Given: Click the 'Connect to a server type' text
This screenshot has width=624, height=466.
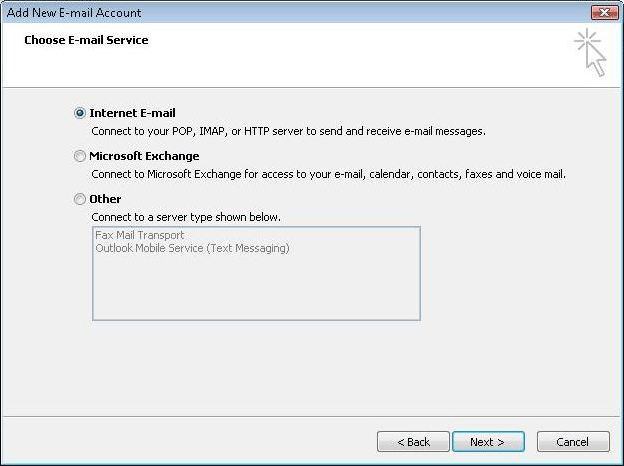Looking at the screenshot, I should [x=186, y=216].
